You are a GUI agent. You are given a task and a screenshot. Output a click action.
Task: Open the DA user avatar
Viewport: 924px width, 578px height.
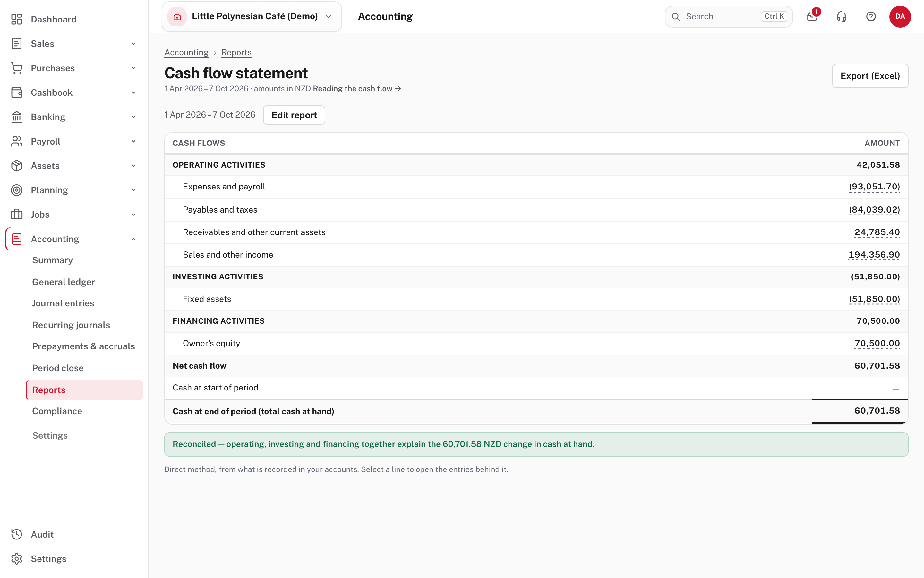(900, 16)
